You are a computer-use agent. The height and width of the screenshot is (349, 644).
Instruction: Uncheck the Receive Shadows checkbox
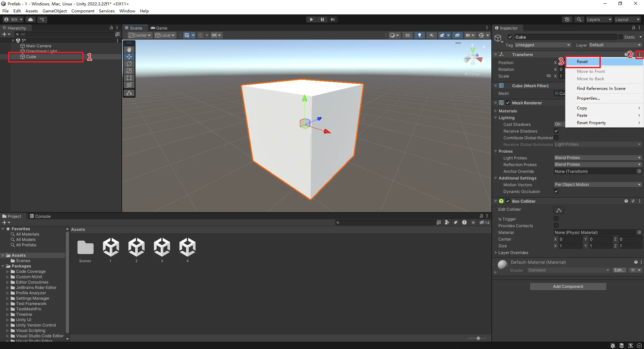pyautogui.click(x=556, y=131)
